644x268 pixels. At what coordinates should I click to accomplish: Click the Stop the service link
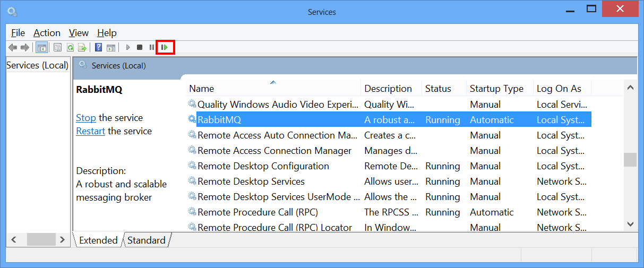click(x=86, y=118)
